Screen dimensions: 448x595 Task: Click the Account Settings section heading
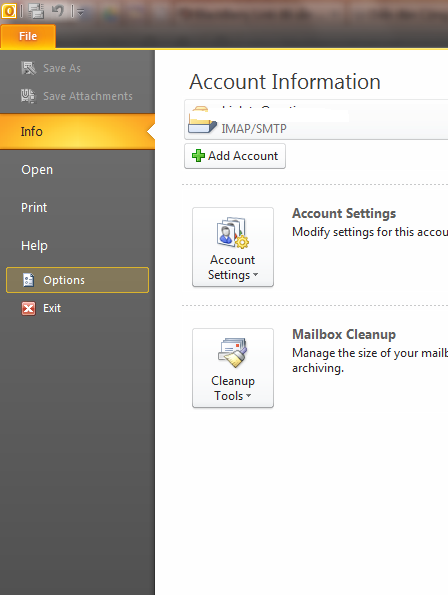click(x=344, y=213)
